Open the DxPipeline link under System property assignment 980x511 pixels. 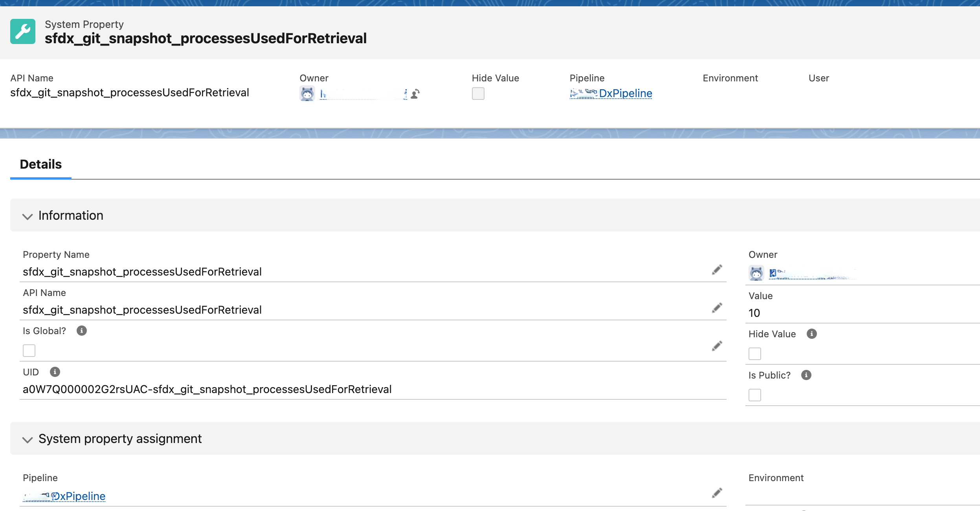click(x=79, y=496)
